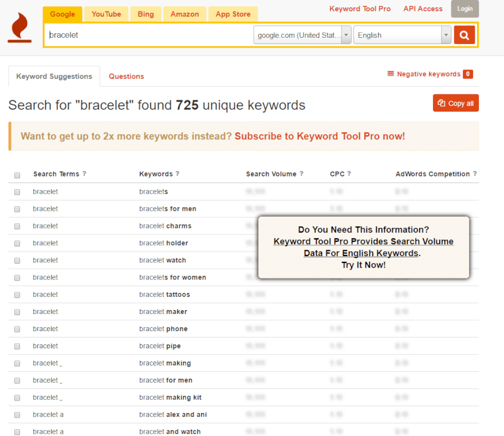Click the red search magnifier icon
Viewport: 504px width, 436px height.
pyautogui.click(x=464, y=35)
